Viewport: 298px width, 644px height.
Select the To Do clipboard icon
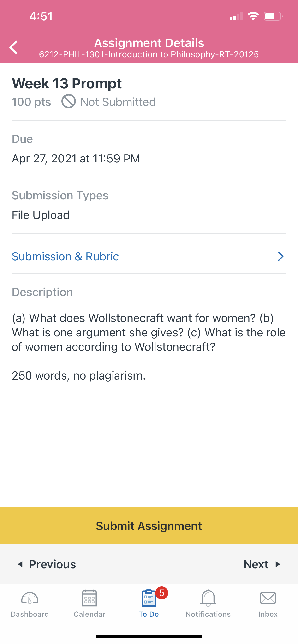click(x=149, y=598)
